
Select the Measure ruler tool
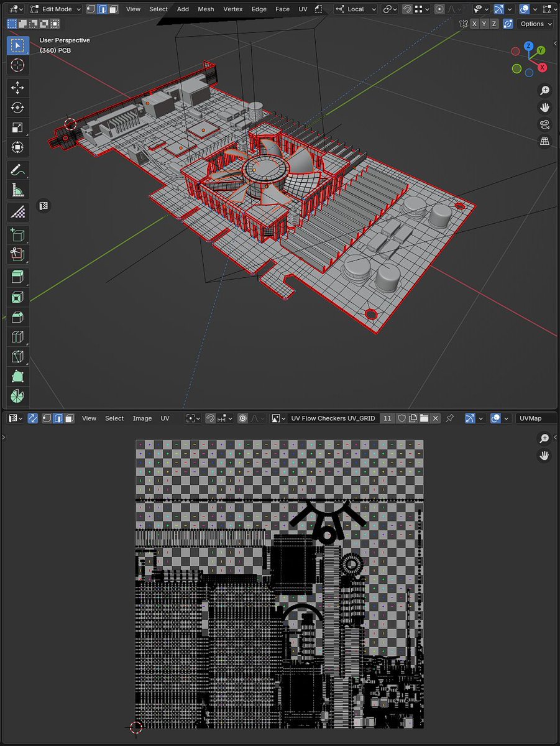[17, 190]
